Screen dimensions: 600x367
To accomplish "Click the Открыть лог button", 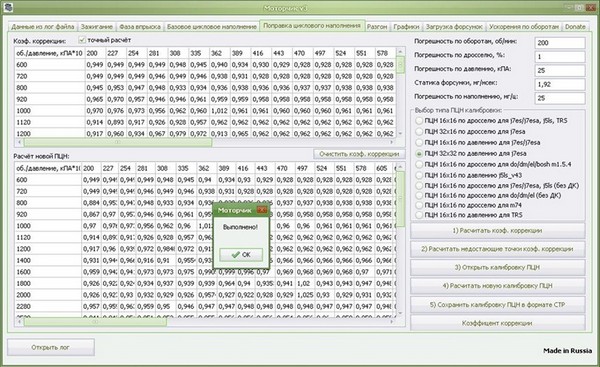I will [x=51, y=347].
